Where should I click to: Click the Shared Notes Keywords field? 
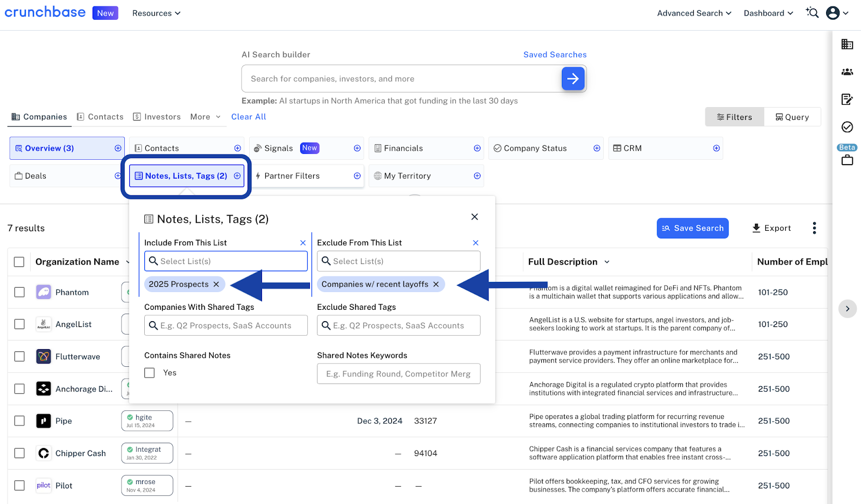click(x=399, y=374)
